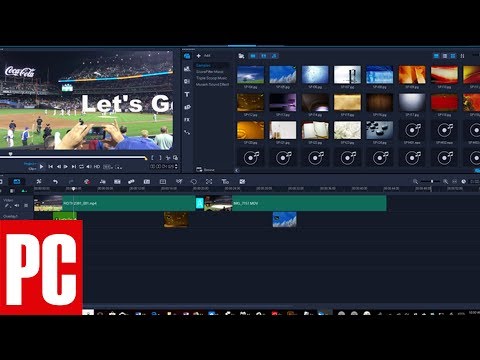
Task: Open the Subtitle Editor
Action: coord(147,181)
